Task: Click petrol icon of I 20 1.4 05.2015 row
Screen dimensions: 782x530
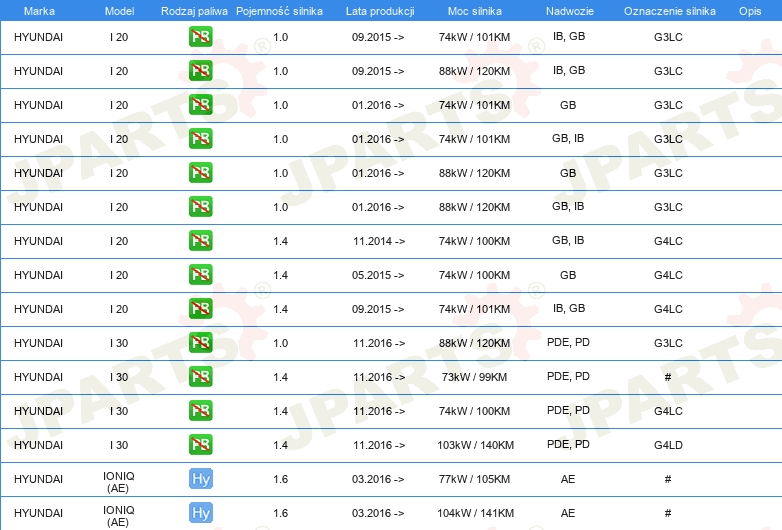Action: (x=200, y=275)
